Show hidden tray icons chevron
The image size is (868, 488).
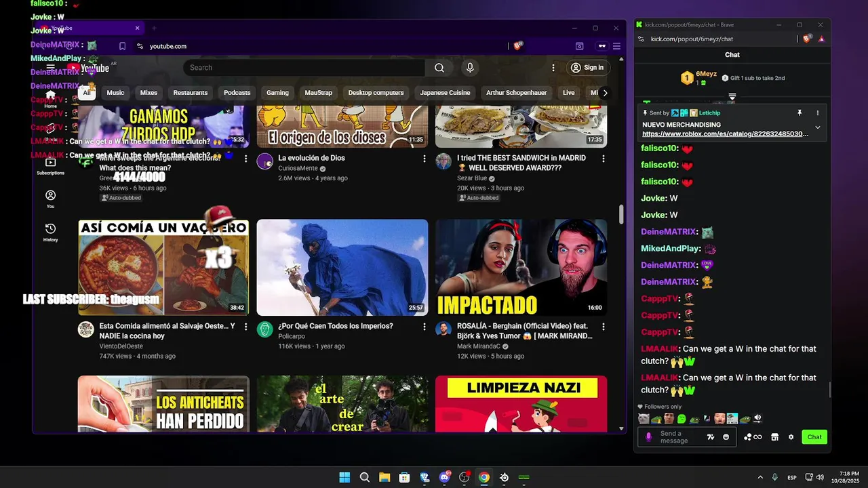[759, 477]
